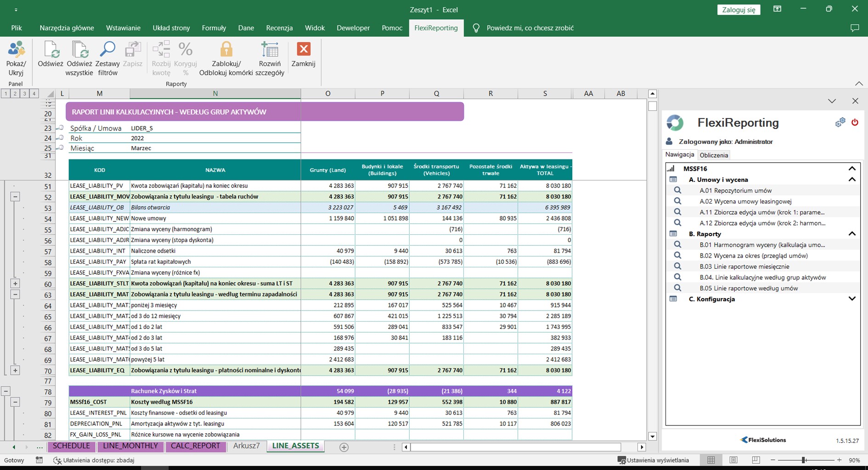
Task: Collapse the A. Umowy i wycena section
Action: [852, 180]
